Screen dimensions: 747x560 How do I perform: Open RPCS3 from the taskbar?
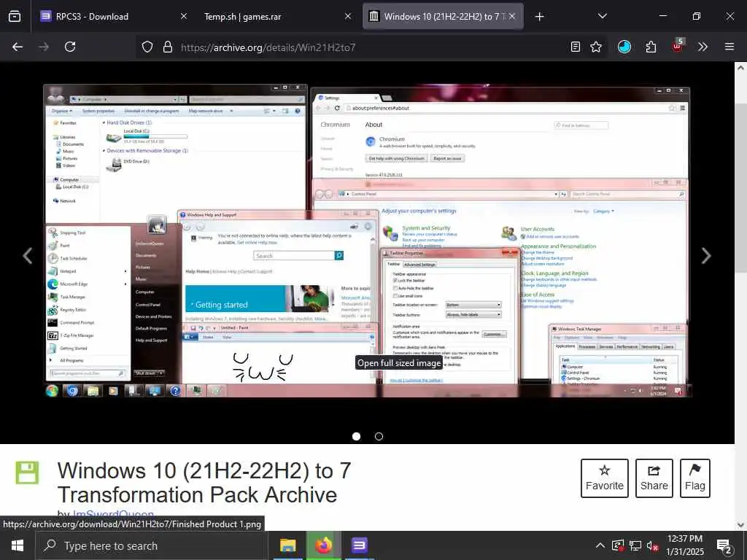point(359,545)
